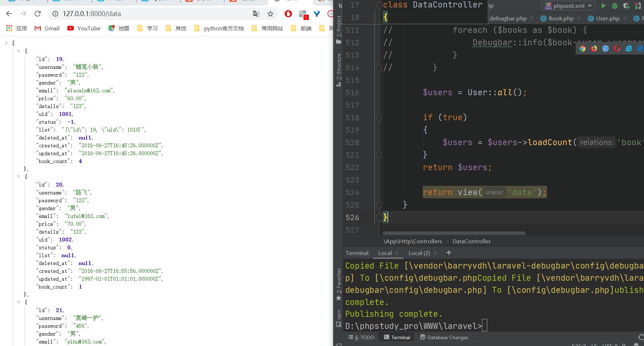Close the Local terminal session

397,253
